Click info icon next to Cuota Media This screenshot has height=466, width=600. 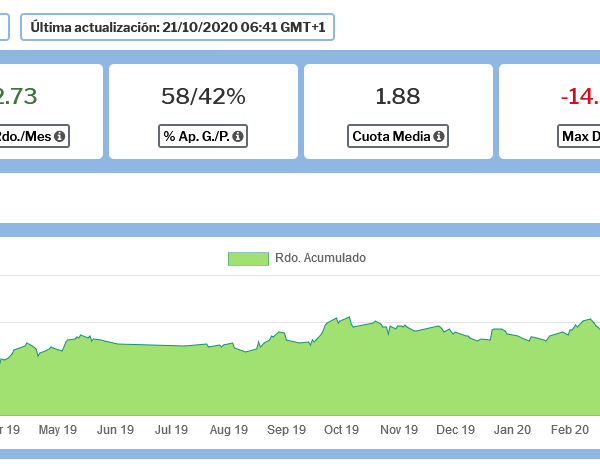(x=439, y=136)
